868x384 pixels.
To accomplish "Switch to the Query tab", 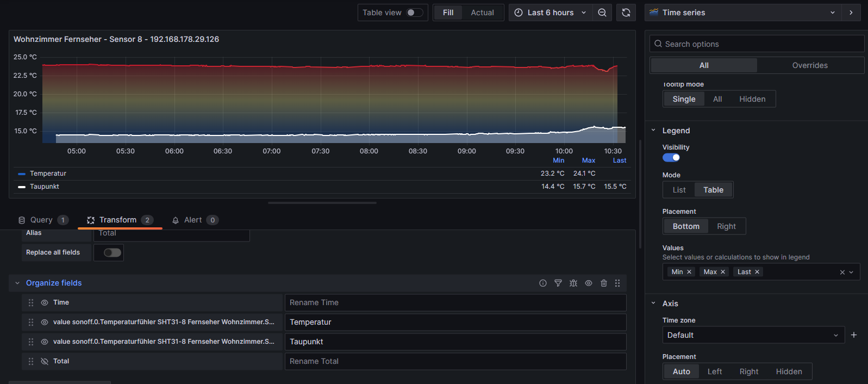I will [x=43, y=220].
